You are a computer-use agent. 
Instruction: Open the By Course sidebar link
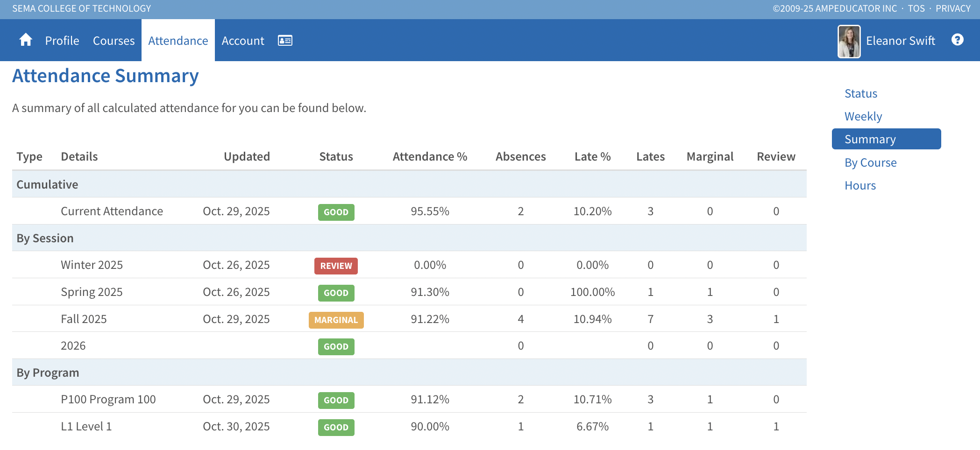pos(870,162)
